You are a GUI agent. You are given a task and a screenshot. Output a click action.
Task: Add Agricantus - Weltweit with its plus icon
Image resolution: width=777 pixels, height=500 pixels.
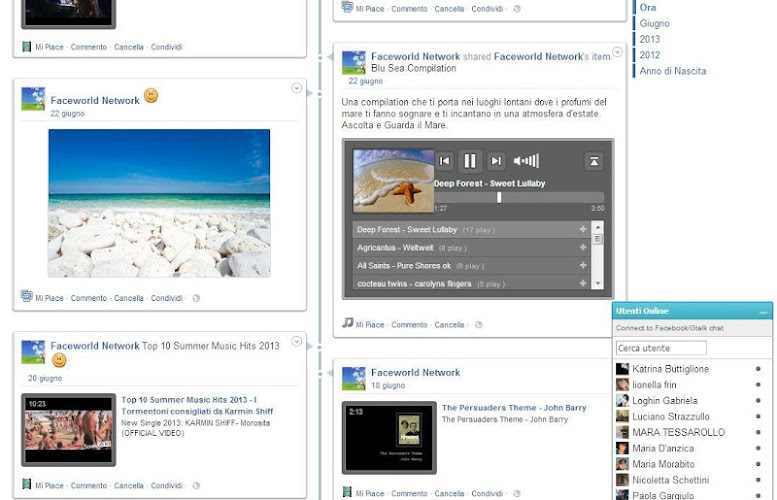[x=583, y=248]
